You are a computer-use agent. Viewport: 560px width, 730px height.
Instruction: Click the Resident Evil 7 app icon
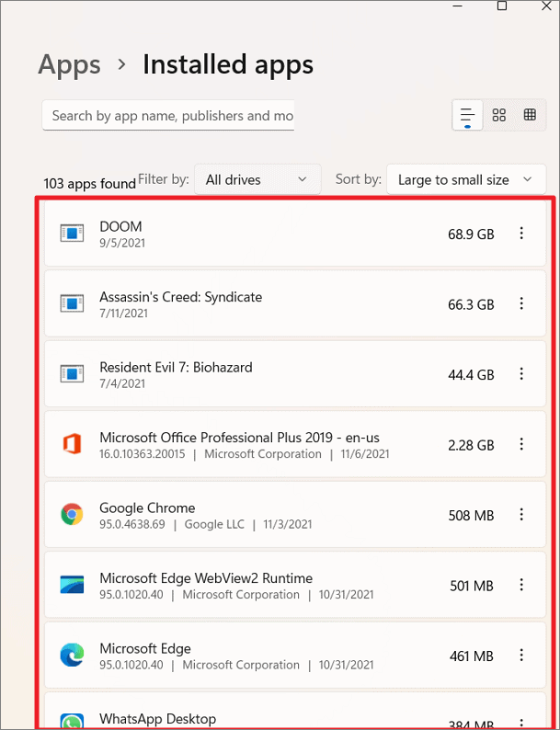(x=72, y=374)
